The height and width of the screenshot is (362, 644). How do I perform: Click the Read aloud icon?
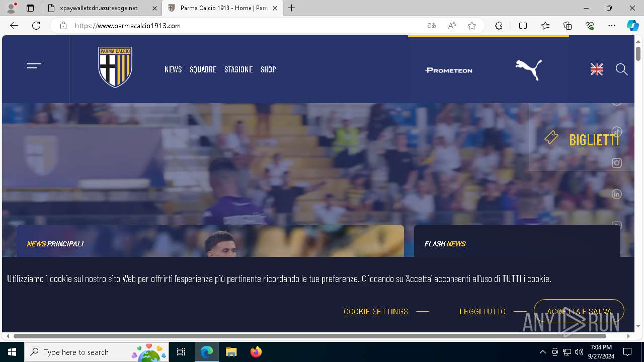(452, 26)
